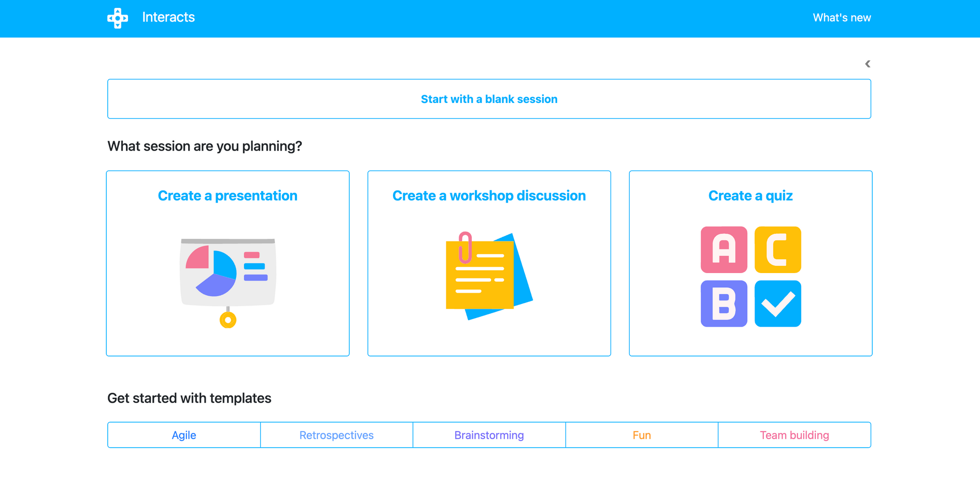Collapse panel with the left chevron
Image resolution: width=980 pixels, height=480 pixels.
867,64
